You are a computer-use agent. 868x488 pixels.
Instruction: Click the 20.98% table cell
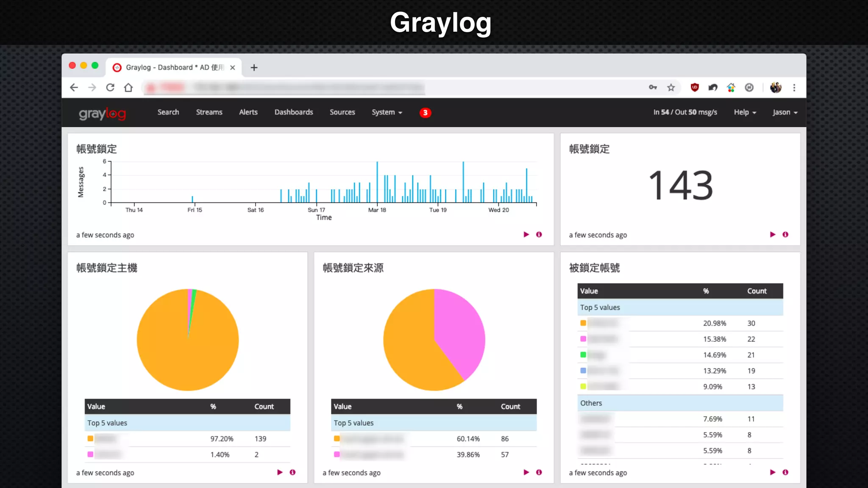pos(715,323)
